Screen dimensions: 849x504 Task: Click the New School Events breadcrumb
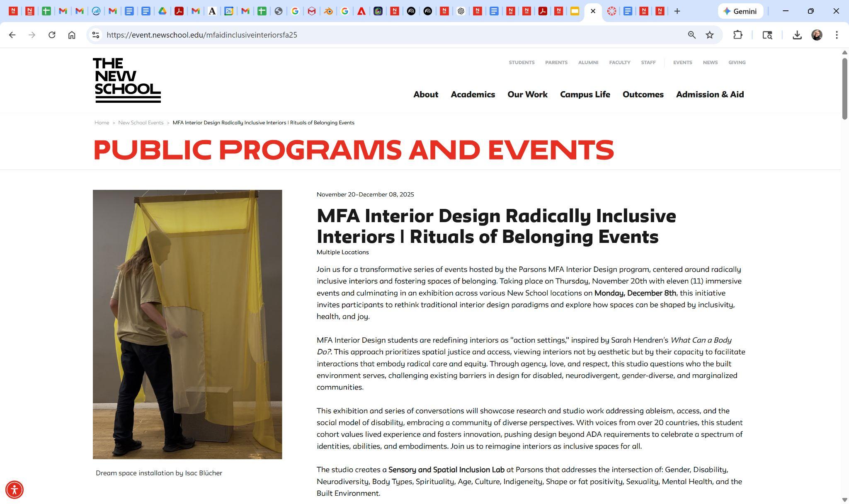point(141,123)
